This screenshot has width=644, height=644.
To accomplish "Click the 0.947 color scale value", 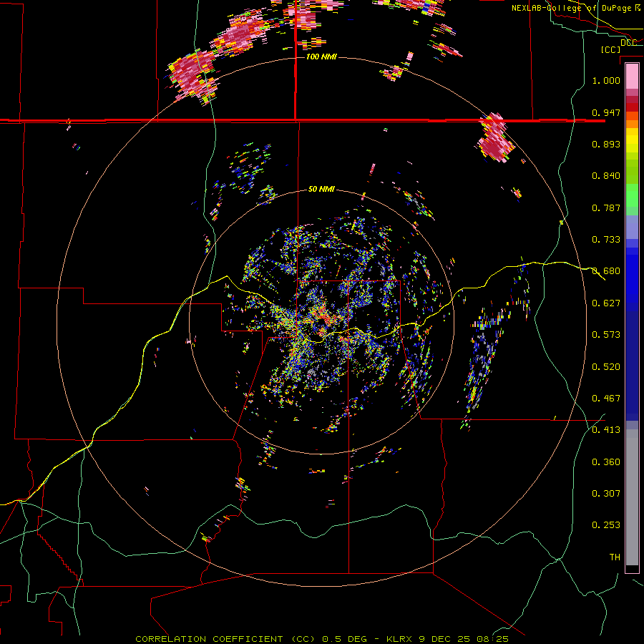I will [x=606, y=112].
